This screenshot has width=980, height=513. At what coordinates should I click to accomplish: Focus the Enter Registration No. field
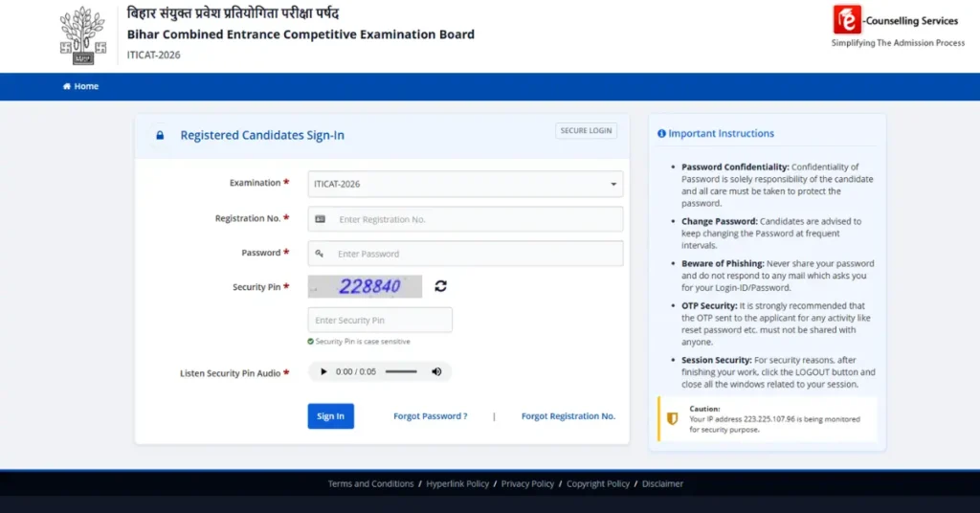tap(465, 219)
